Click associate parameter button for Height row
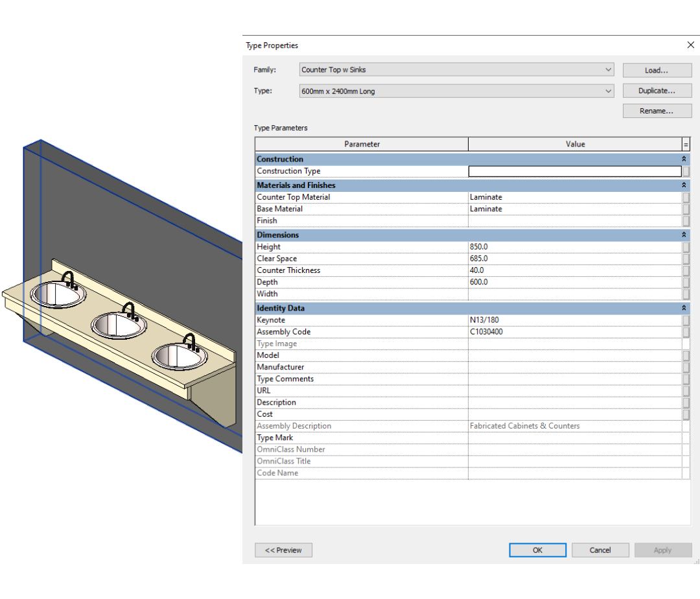 coord(686,247)
